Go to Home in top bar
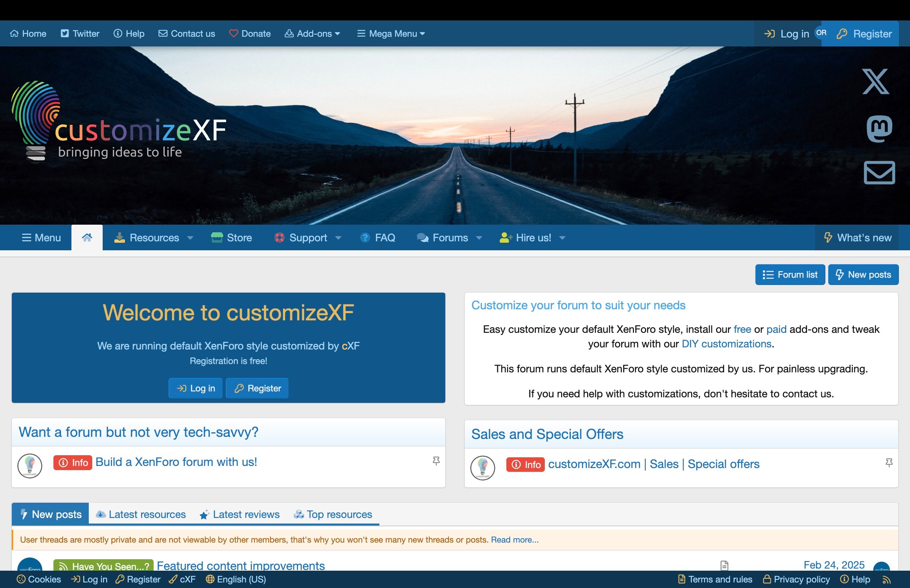The height and width of the screenshot is (588, 910). click(x=28, y=34)
